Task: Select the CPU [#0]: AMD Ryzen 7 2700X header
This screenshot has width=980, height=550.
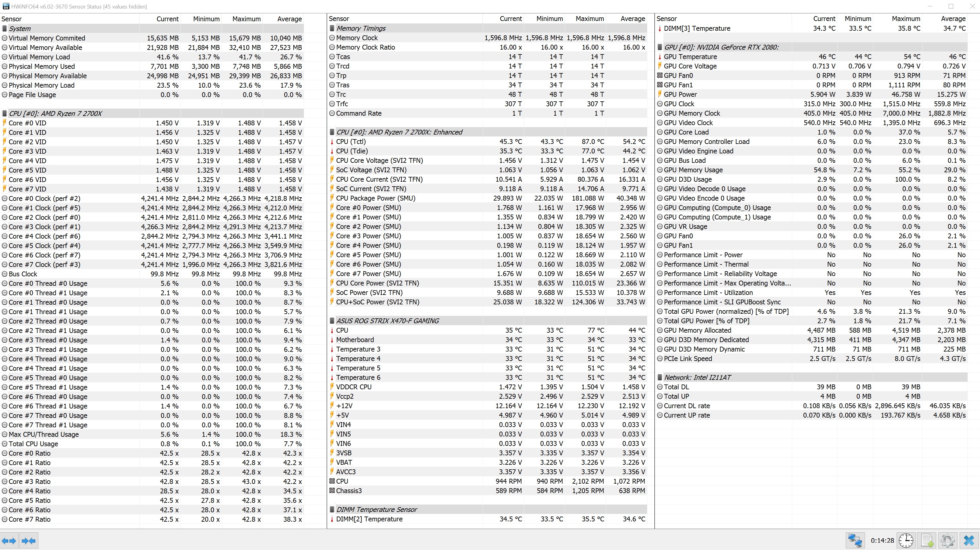Action: [55, 113]
